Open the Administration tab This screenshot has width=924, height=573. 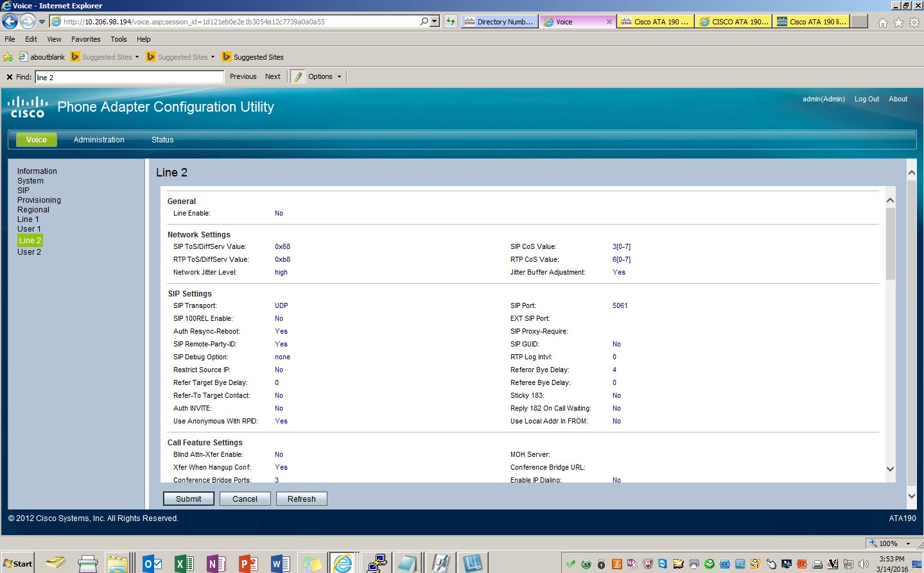[x=99, y=140]
